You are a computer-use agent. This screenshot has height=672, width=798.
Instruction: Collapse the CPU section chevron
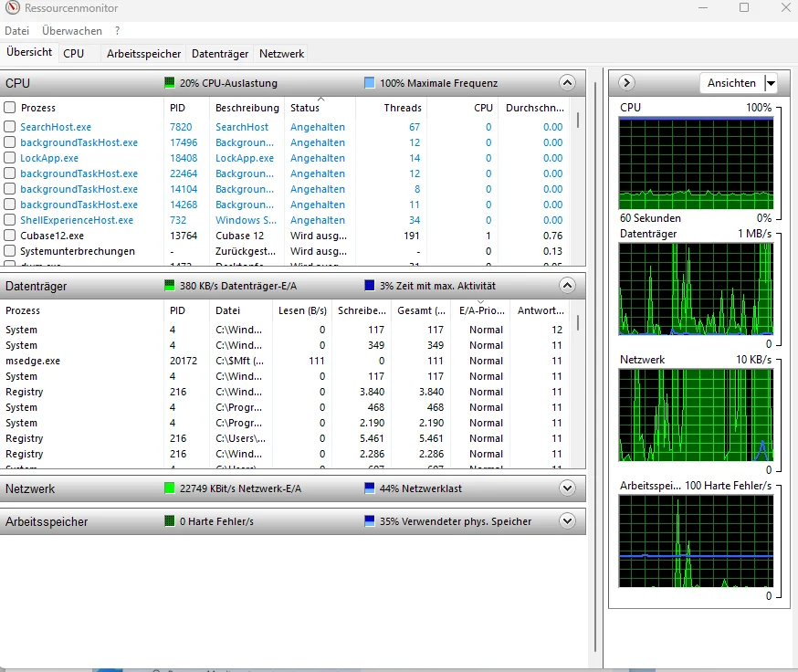(x=567, y=82)
